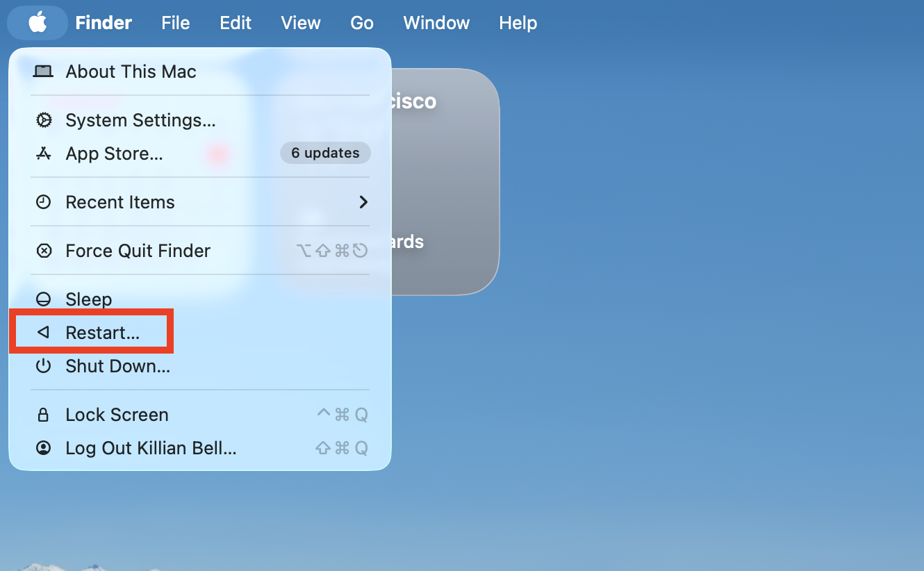The image size is (924, 571).
Task: Select the System Settings gear icon
Action: tap(43, 120)
